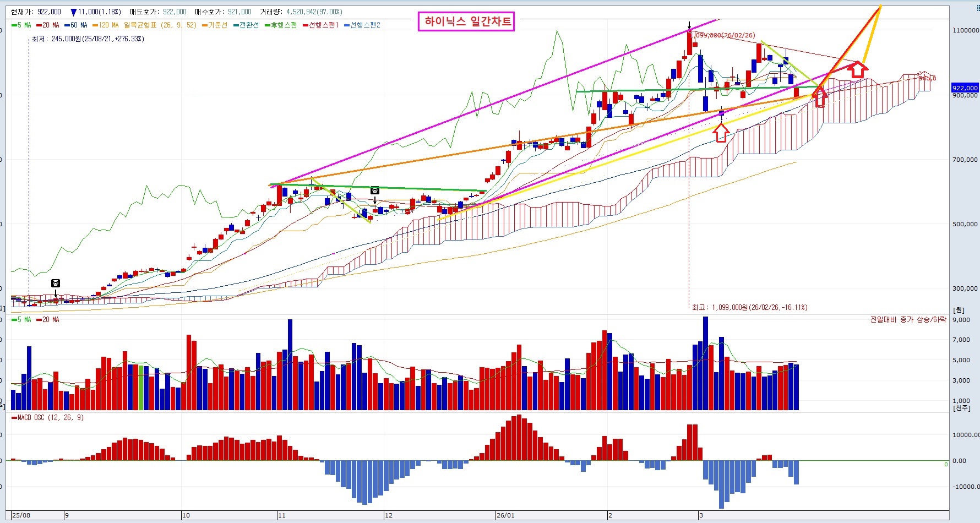The image size is (980, 523).
Task: Click the -10000.0 MACD axis label
Action: click(966, 487)
